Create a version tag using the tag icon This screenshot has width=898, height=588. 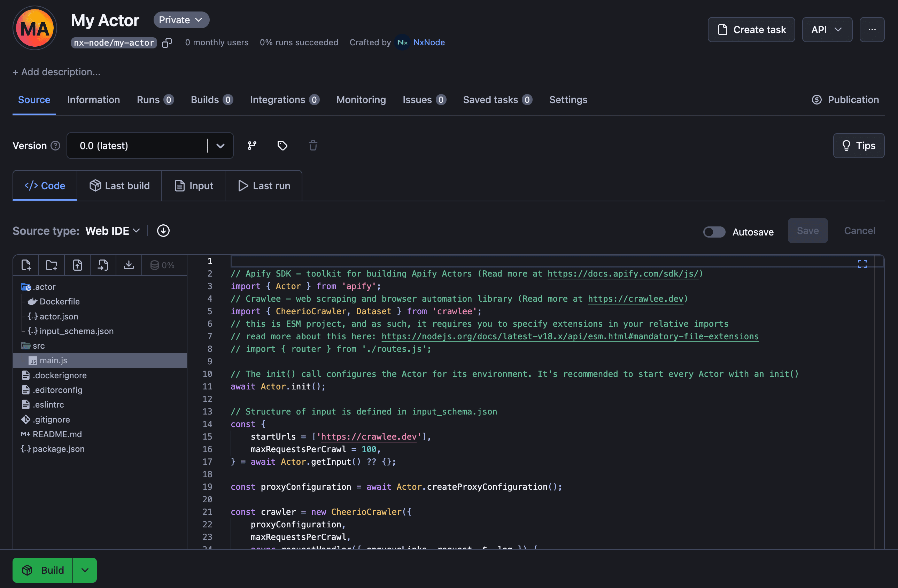pos(282,145)
